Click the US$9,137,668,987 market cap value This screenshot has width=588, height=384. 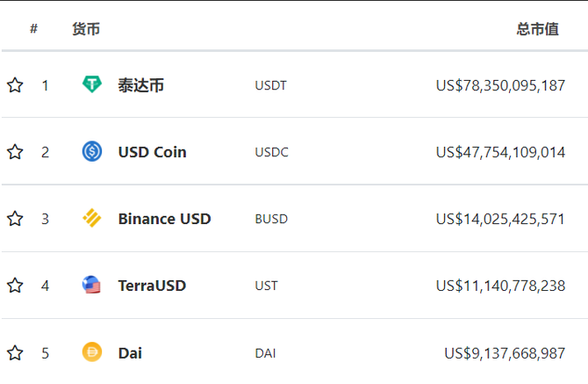click(505, 353)
